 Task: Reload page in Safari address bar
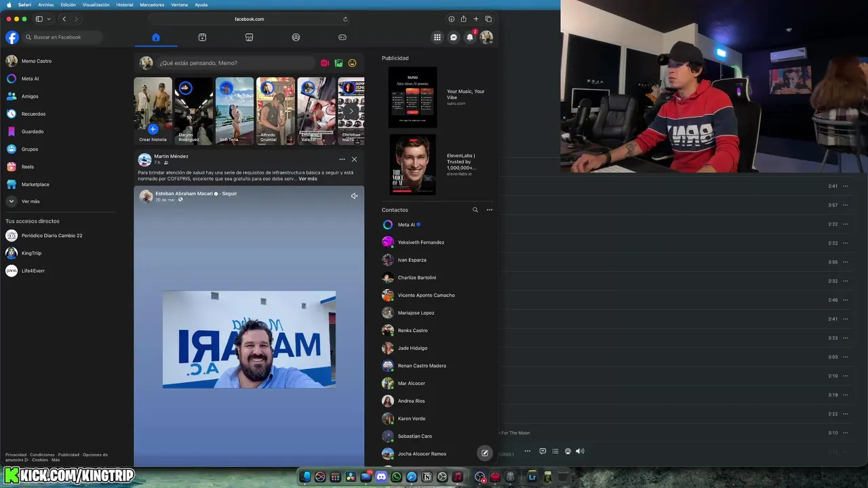[345, 19]
